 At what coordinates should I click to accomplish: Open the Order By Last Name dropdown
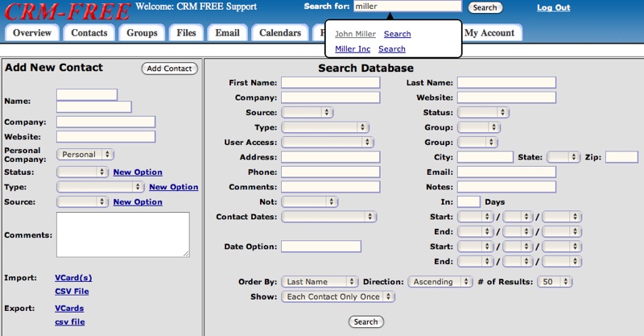320,282
